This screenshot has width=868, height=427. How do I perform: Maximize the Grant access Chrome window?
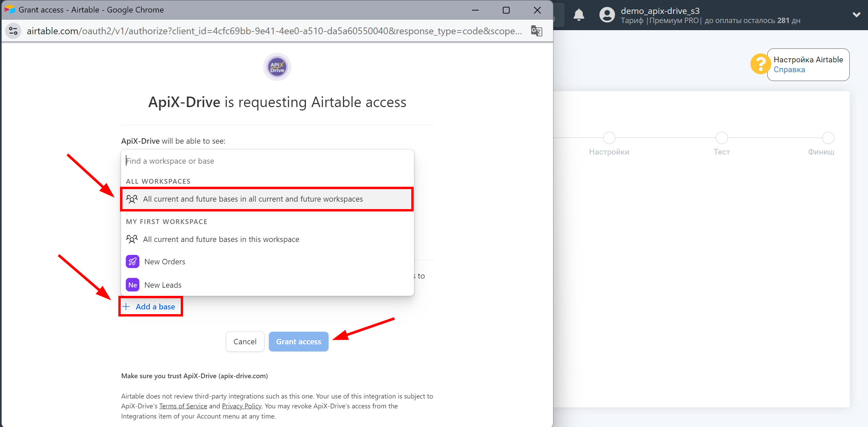(506, 10)
